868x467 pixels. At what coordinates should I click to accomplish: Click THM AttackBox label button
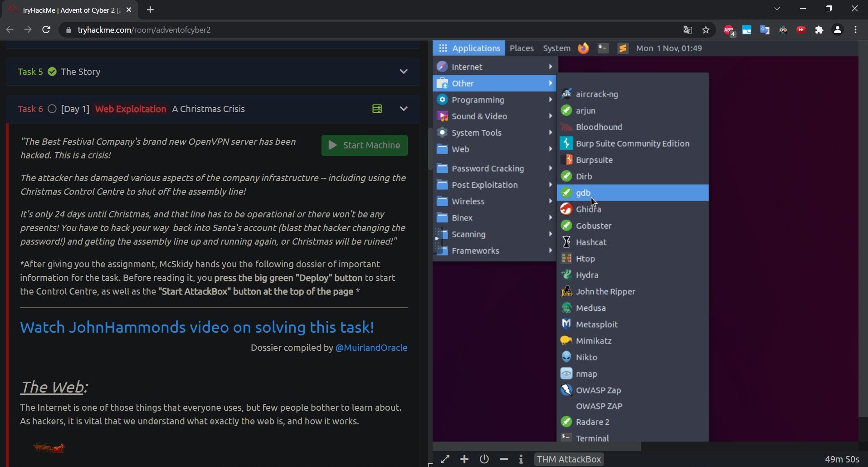pos(569,459)
